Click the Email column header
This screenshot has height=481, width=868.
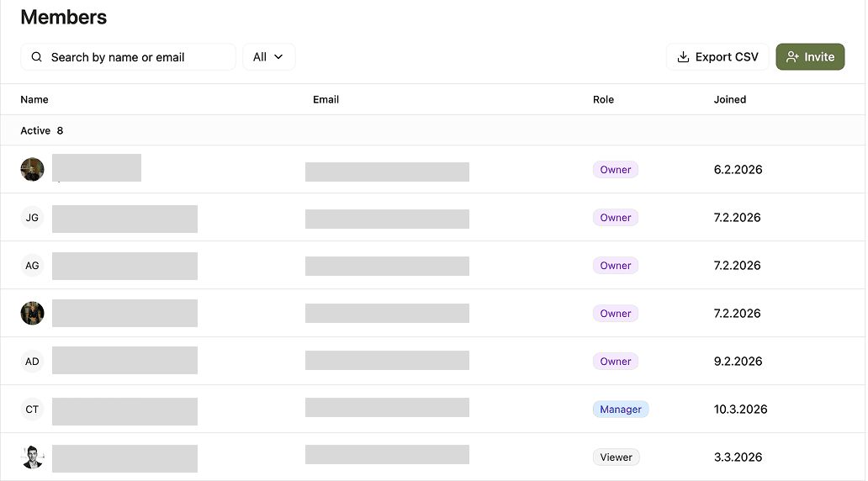coord(325,99)
